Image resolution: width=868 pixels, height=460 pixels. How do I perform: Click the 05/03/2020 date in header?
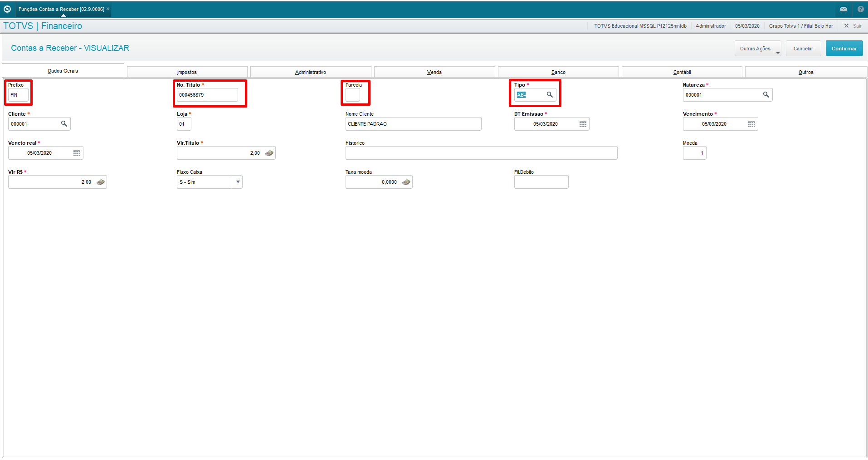747,26
